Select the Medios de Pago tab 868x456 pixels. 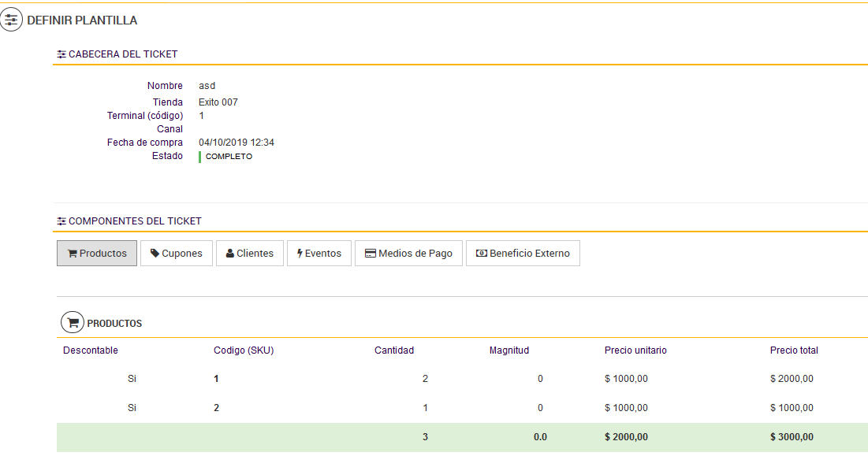[x=408, y=254]
